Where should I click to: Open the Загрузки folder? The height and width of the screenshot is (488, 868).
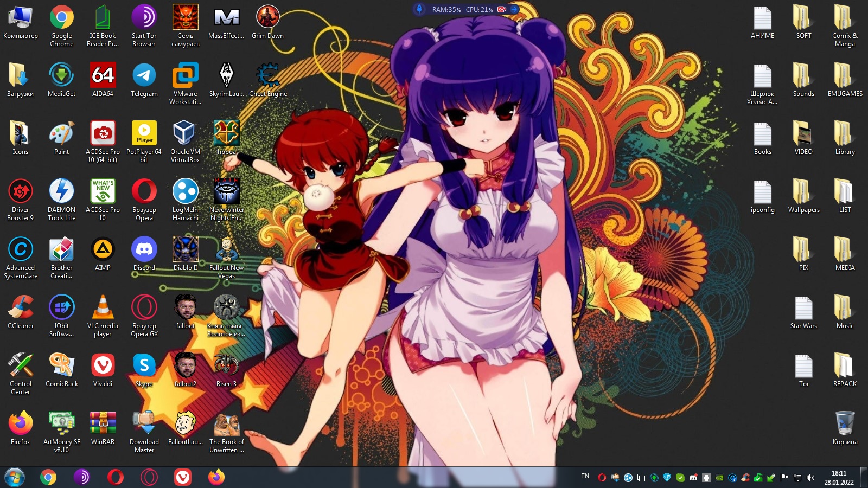point(21,80)
